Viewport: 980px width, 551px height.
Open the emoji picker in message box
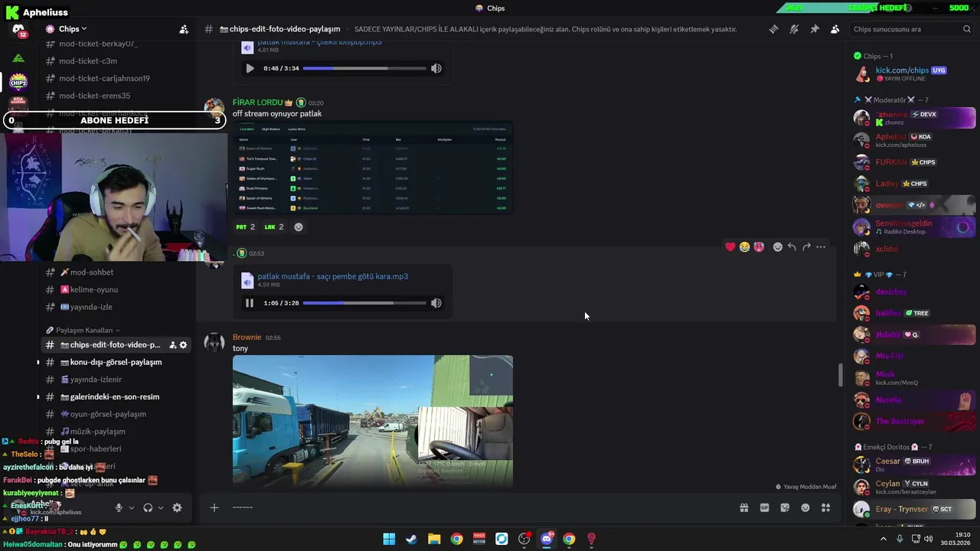coord(805,507)
